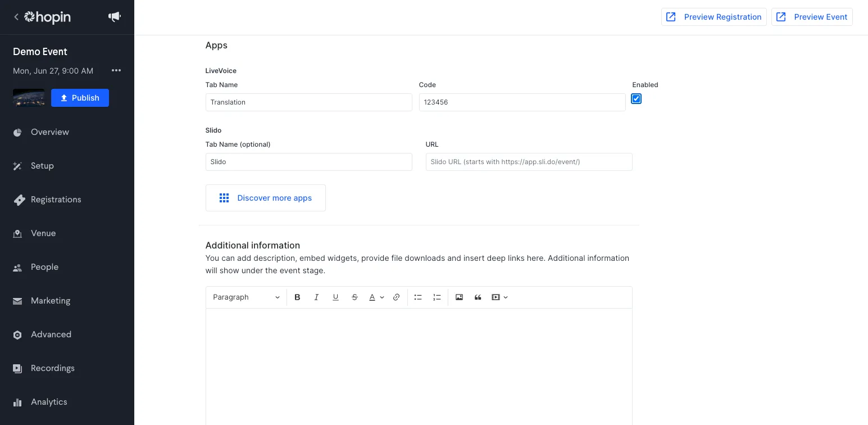Click the insert link icon

(x=396, y=297)
